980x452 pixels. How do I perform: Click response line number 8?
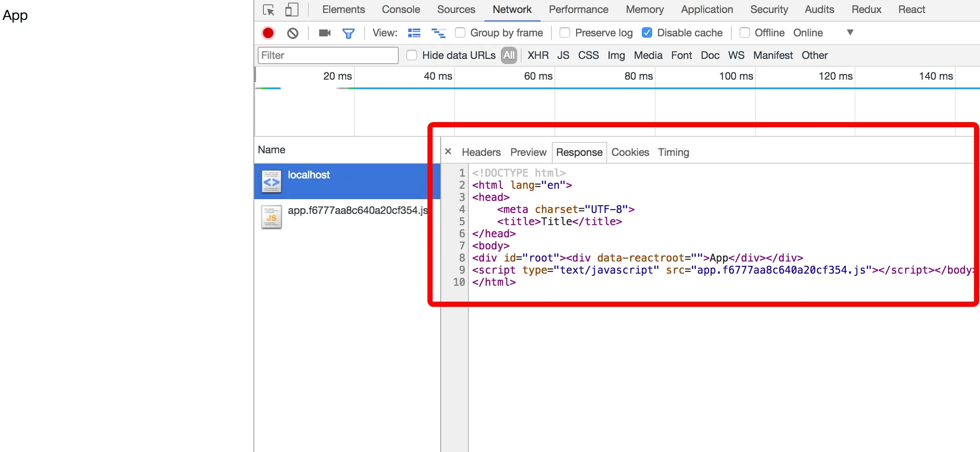[x=462, y=258]
